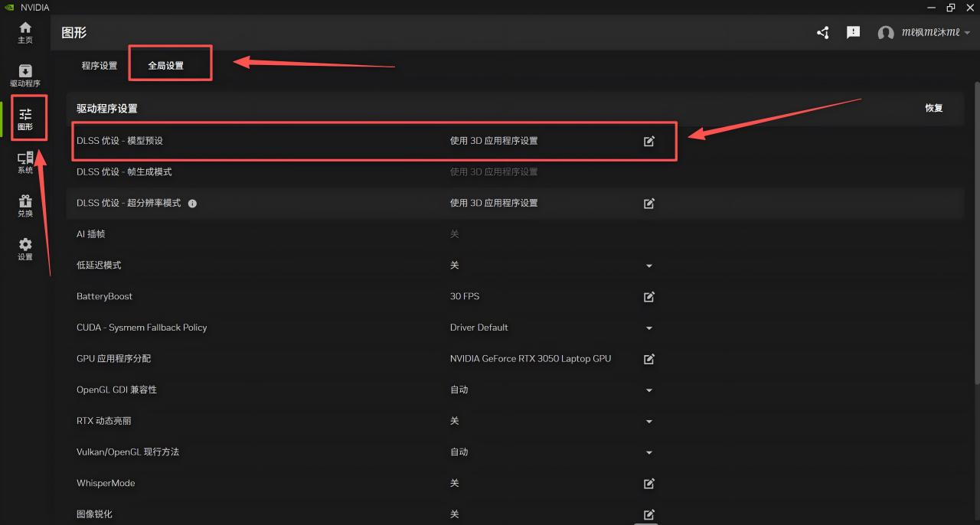This screenshot has height=525, width=980.
Task: Click the 图像锐化 label
Action: tap(94, 514)
